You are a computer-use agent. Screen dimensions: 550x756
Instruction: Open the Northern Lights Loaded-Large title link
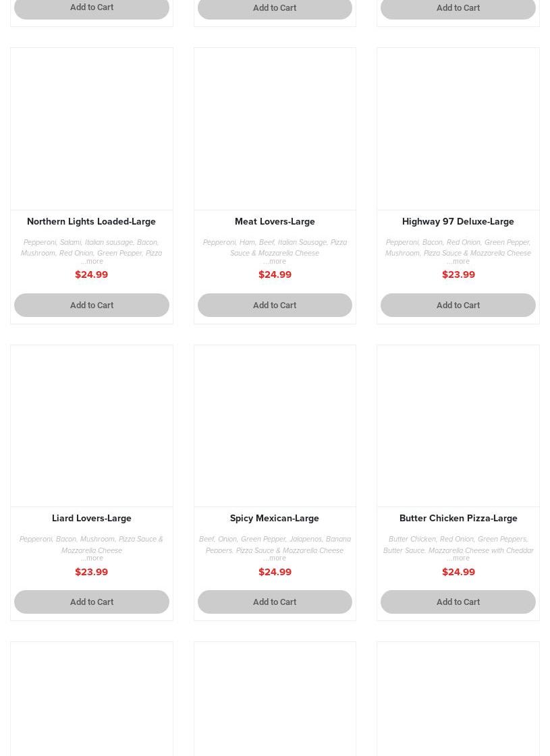click(91, 221)
